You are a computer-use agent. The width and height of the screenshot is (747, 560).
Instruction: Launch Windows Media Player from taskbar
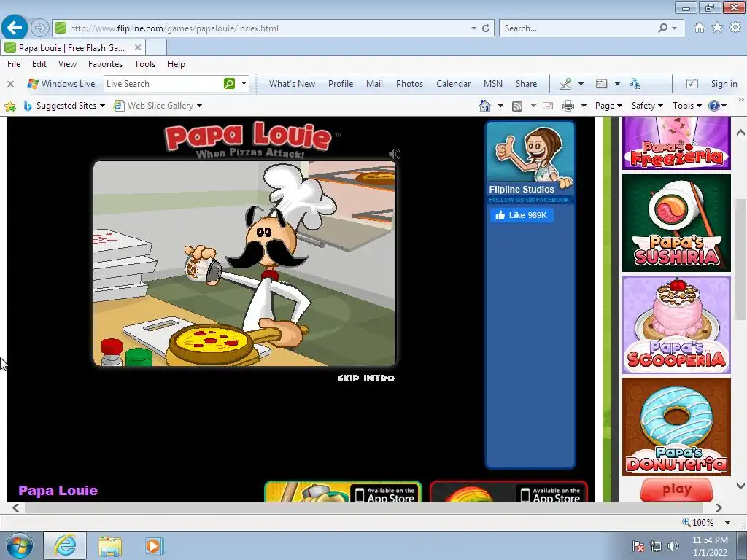[x=154, y=545]
